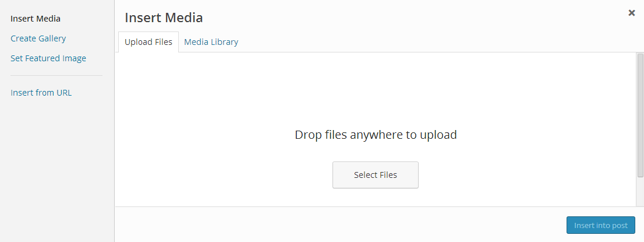The image size is (644, 242).
Task: Click the scrollbar track below the thumb
Action: click(x=640, y=191)
